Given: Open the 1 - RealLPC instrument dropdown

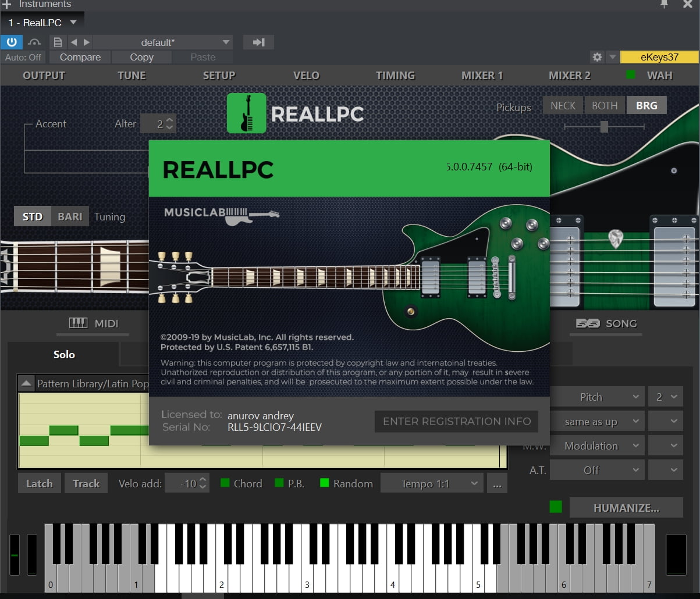Looking at the screenshot, I should pyautogui.click(x=42, y=23).
